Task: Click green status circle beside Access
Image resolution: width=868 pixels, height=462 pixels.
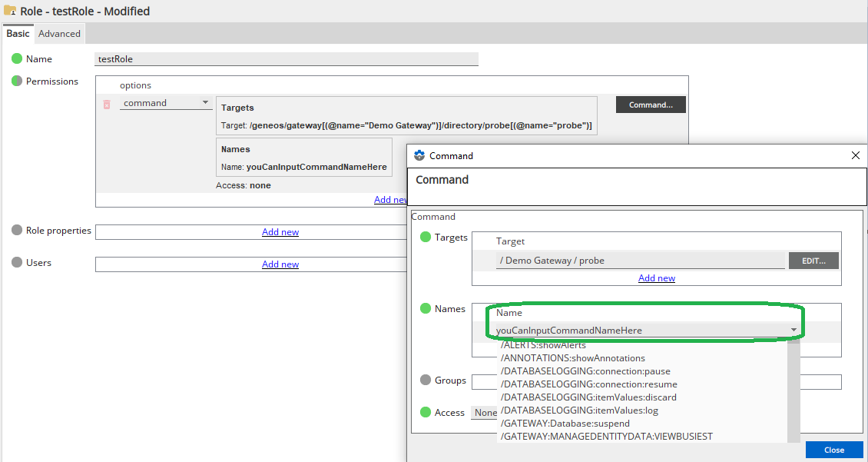Action: [x=426, y=413]
